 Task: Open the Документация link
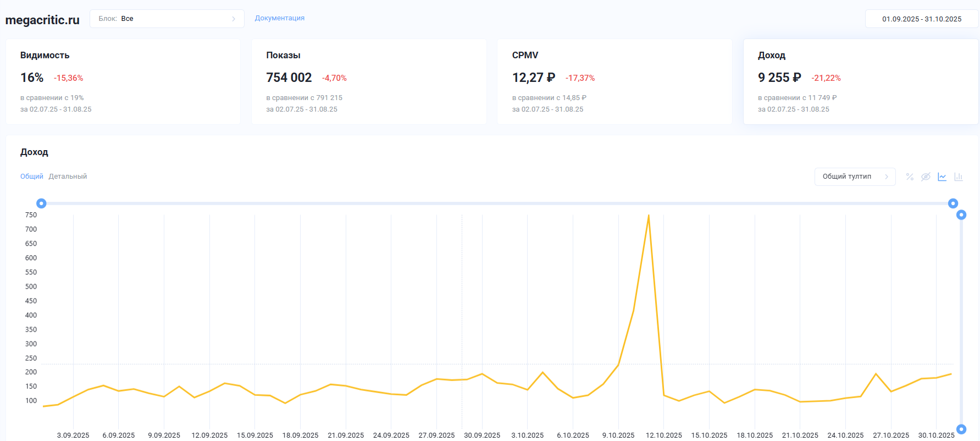coord(279,18)
